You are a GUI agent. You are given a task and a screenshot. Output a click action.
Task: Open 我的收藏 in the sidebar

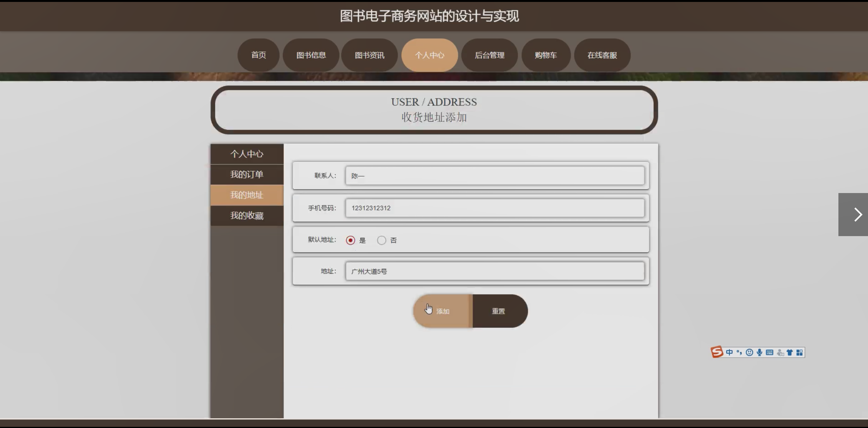247,215
